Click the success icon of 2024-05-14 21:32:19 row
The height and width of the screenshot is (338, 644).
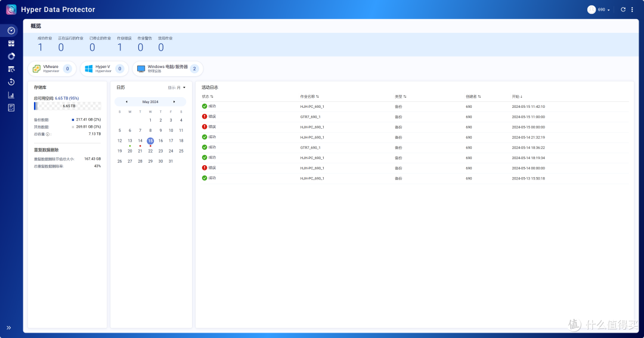pyautogui.click(x=205, y=137)
